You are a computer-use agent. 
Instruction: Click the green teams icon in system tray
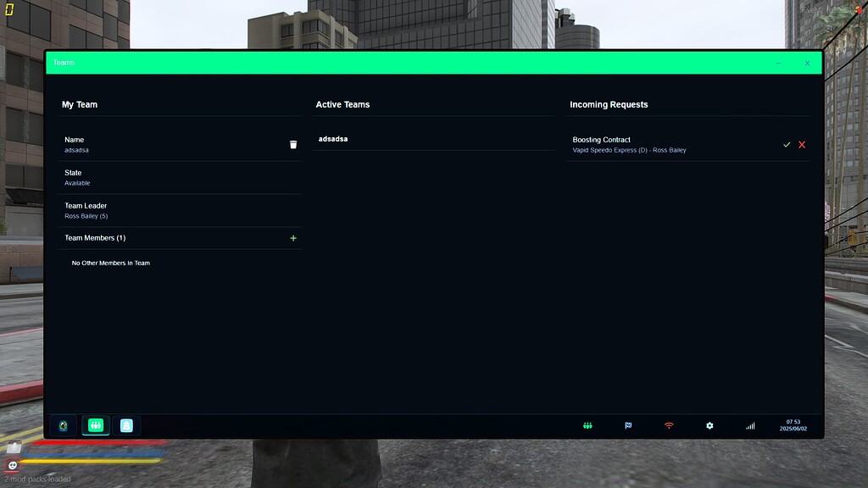(x=587, y=425)
